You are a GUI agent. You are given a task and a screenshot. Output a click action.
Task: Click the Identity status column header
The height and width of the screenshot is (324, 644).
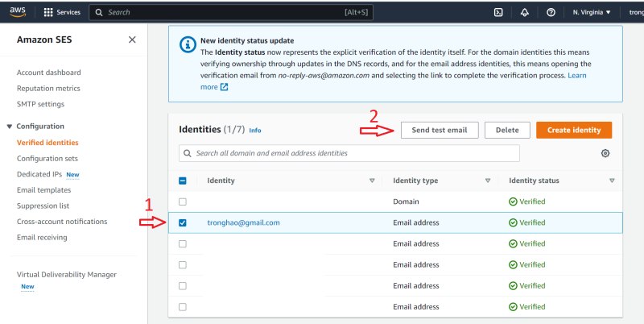[534, 181]
